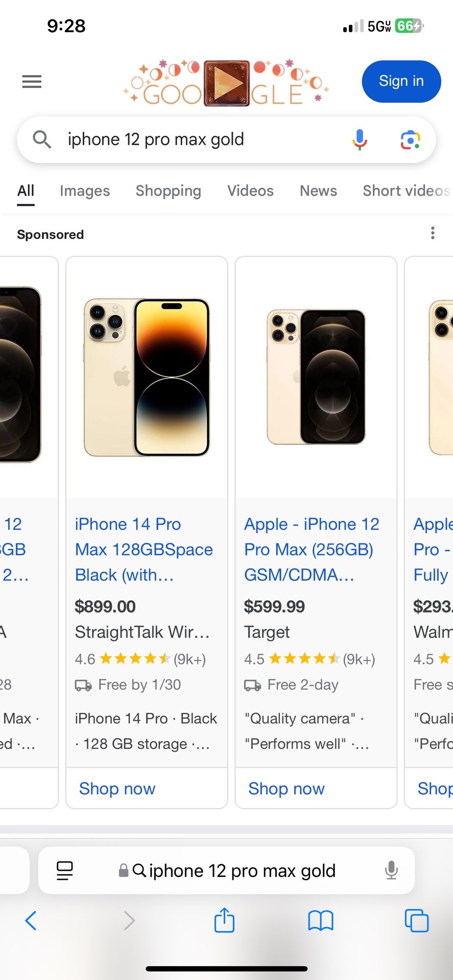Show open Safari tabs
This screenshot has width=453, height=980.
[x=416, y=921]
